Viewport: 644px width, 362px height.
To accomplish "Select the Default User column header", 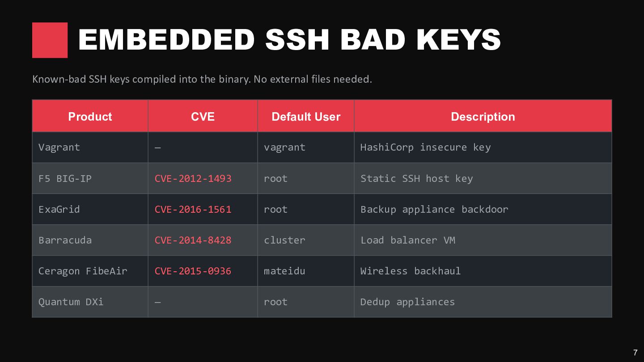I will 306,116.
